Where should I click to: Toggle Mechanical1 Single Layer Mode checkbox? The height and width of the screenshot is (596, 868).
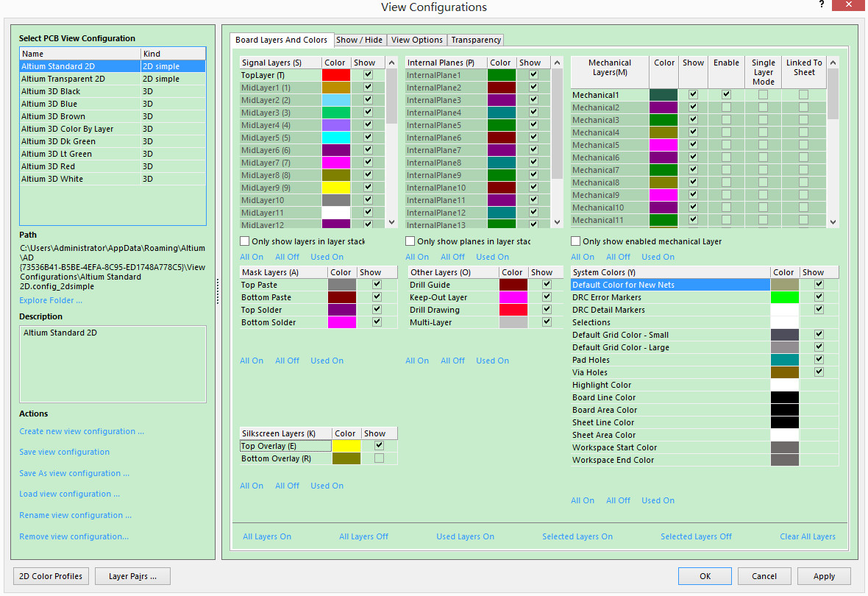click(764, 95)
